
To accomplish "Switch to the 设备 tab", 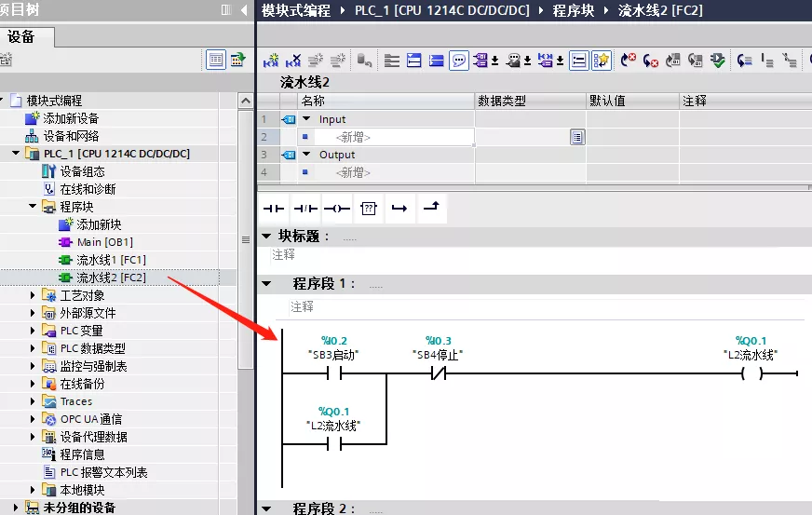I will [21, 37].
